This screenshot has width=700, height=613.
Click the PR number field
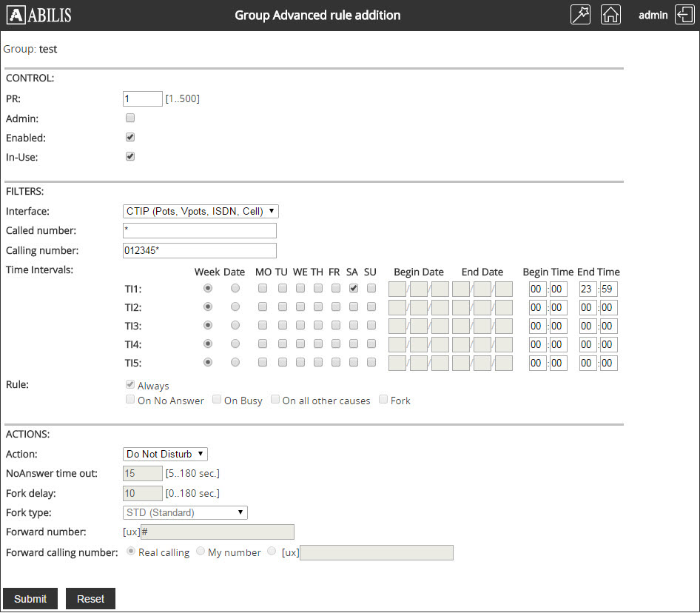(142, 98)
